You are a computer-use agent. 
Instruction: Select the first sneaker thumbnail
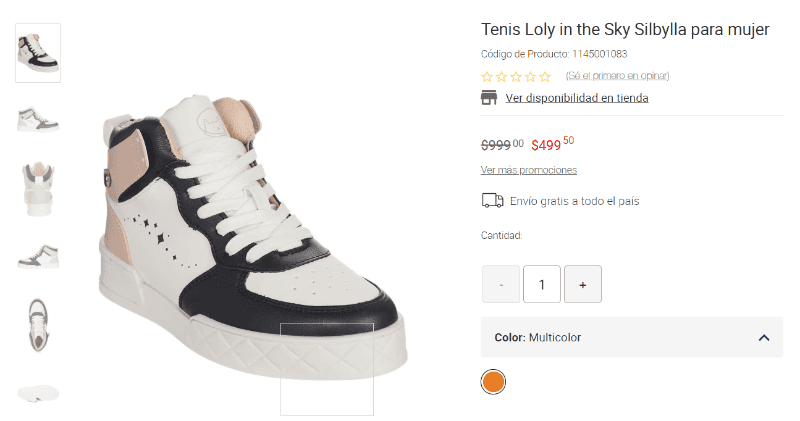38,52
